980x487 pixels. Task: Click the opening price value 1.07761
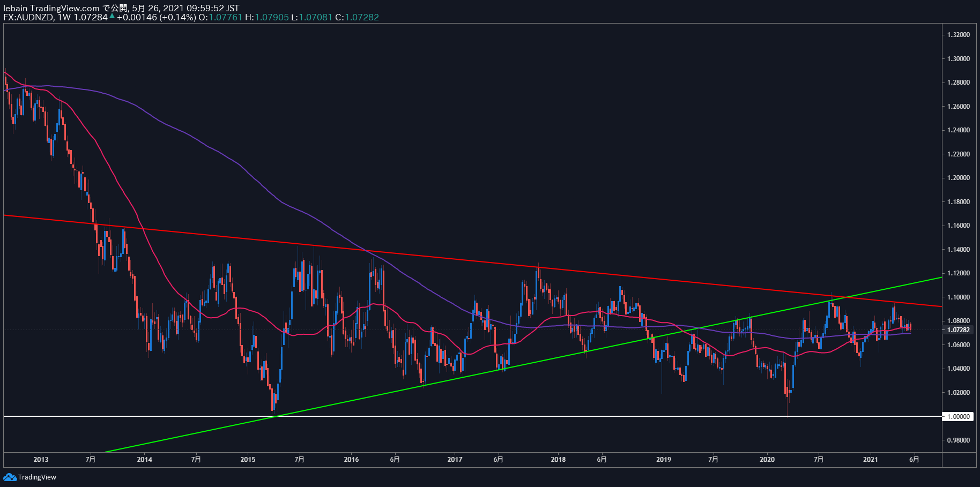[225, 17]
